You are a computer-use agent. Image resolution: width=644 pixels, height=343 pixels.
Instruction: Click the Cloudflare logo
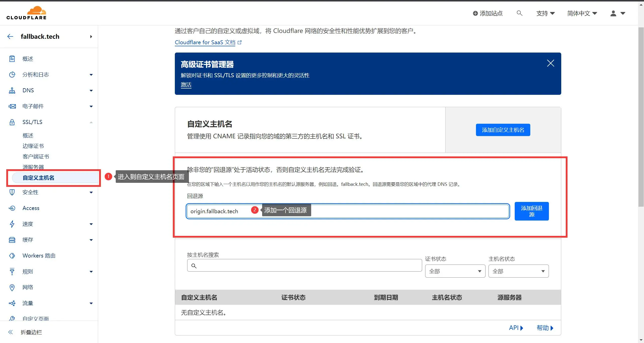click(26, 12)
